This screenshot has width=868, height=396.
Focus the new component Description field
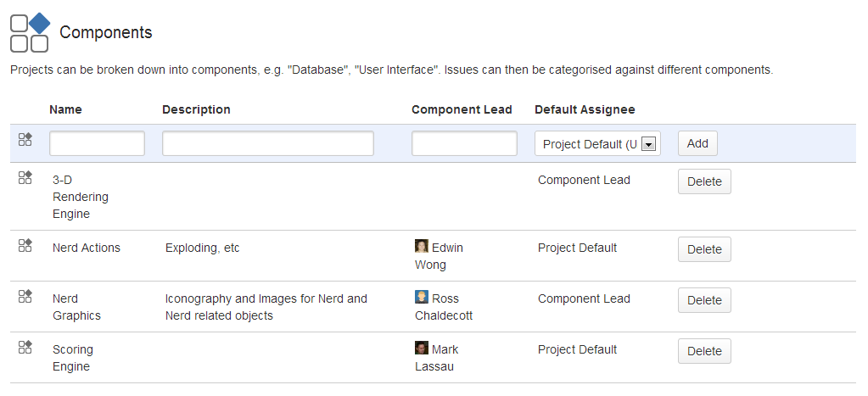[267, 143]
